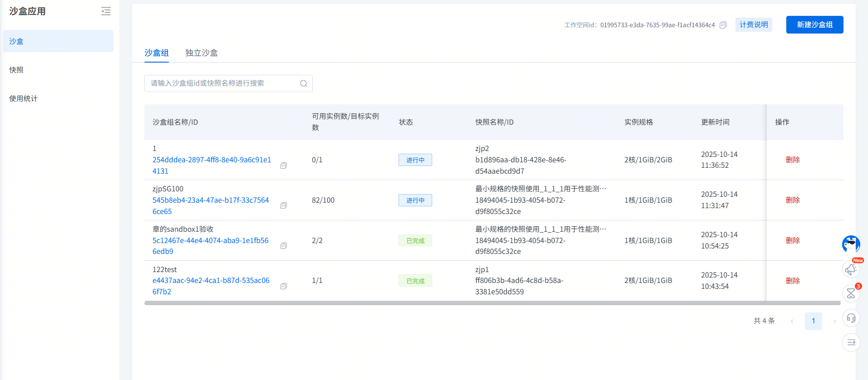
Task: Copy ID of sandbox group 1
Action: tap(284, 166)
